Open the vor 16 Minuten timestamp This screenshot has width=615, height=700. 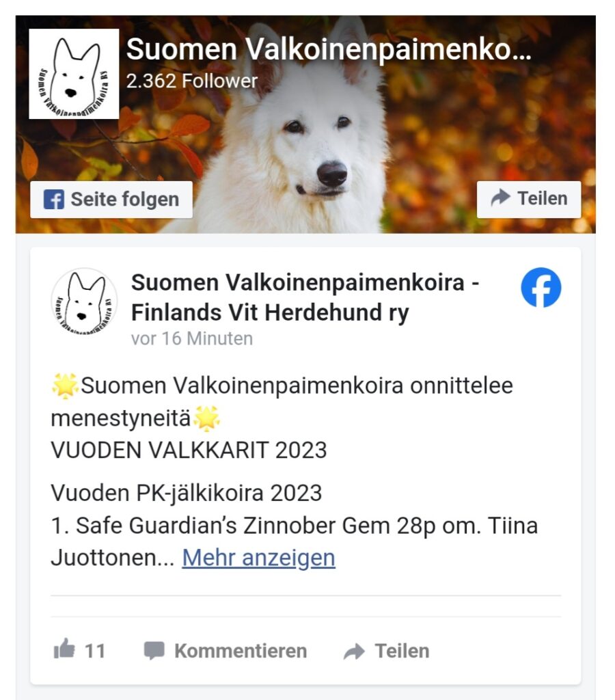tap(192, 338)
